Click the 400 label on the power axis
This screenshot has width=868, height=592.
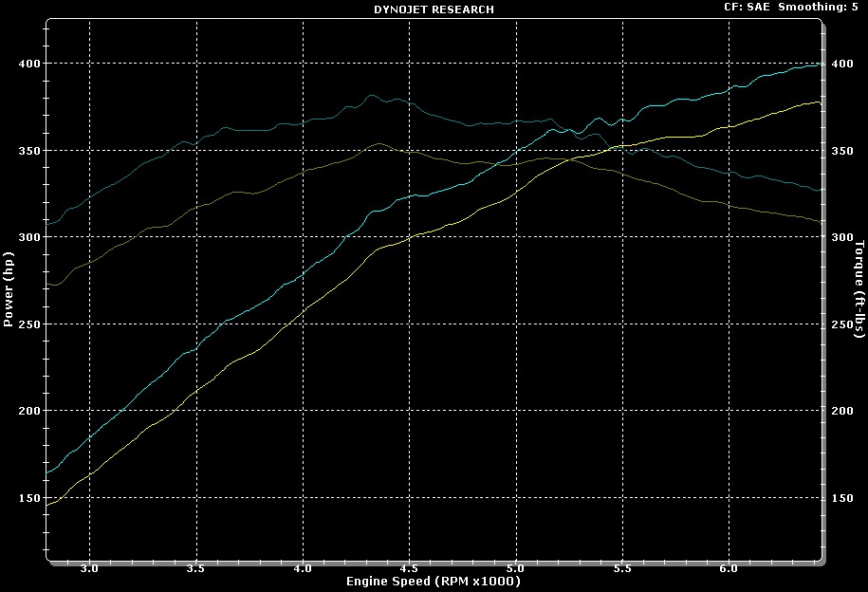click(29, 64)
